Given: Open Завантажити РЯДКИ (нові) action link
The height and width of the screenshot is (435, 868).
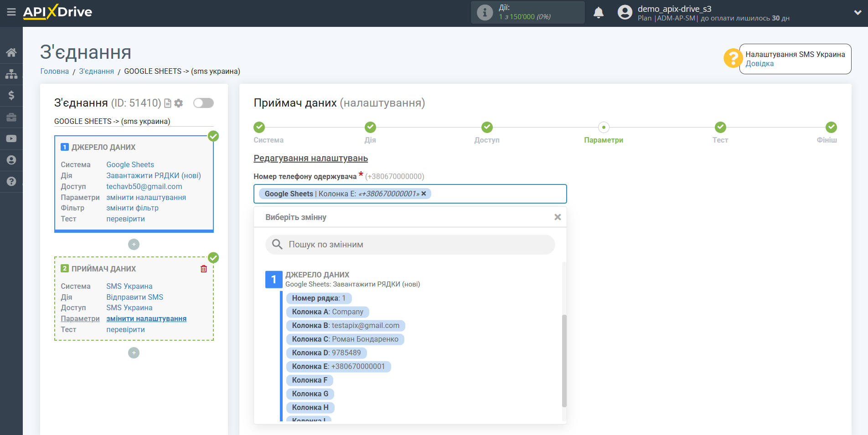Looking at the screenshot, I should (x=154, y=175).
